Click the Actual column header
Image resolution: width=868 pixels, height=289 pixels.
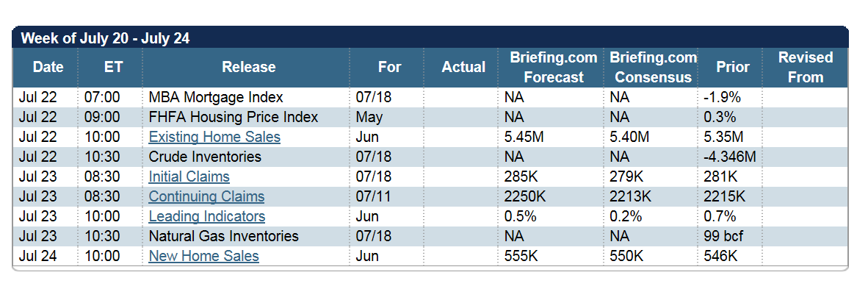point(463,67)
